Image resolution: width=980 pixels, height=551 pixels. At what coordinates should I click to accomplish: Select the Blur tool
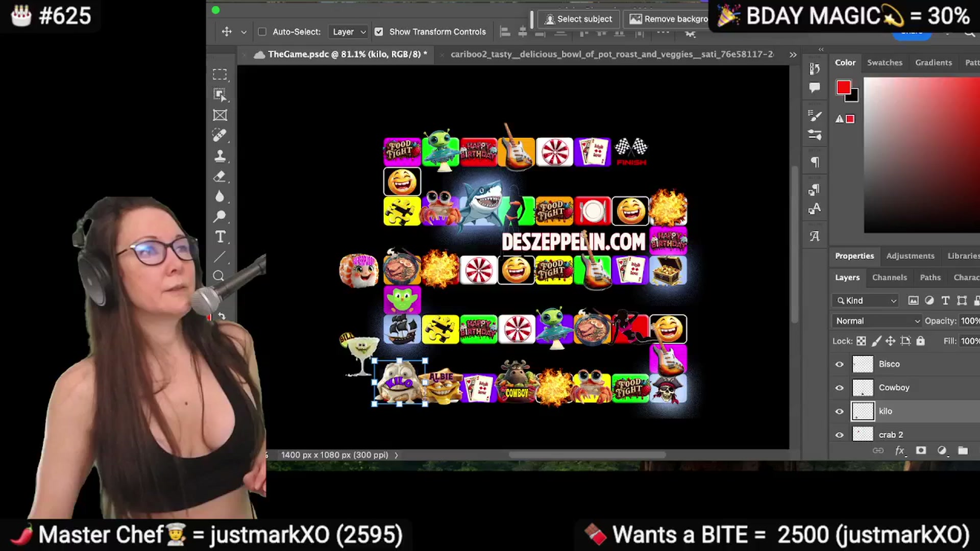tap(220, 196)
